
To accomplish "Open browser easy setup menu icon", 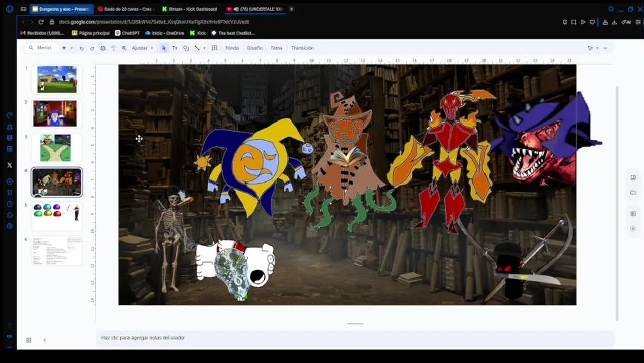I will [x=638, y=22].
